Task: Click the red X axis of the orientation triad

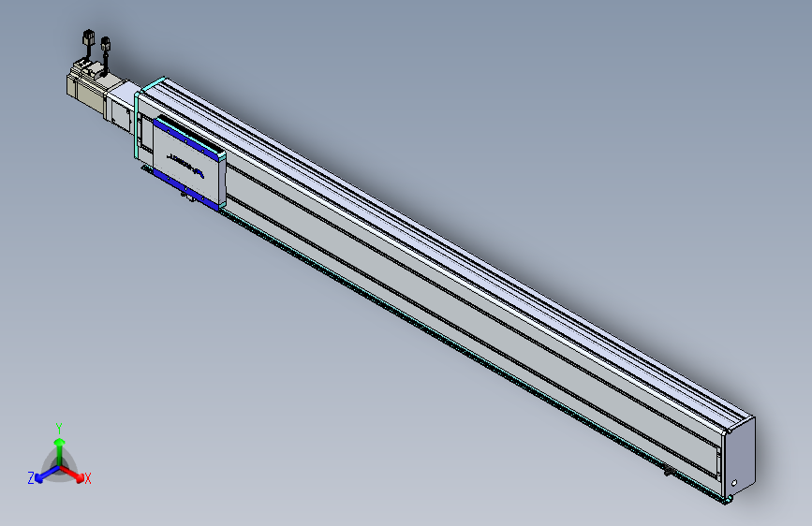Action: pos(74,474)
